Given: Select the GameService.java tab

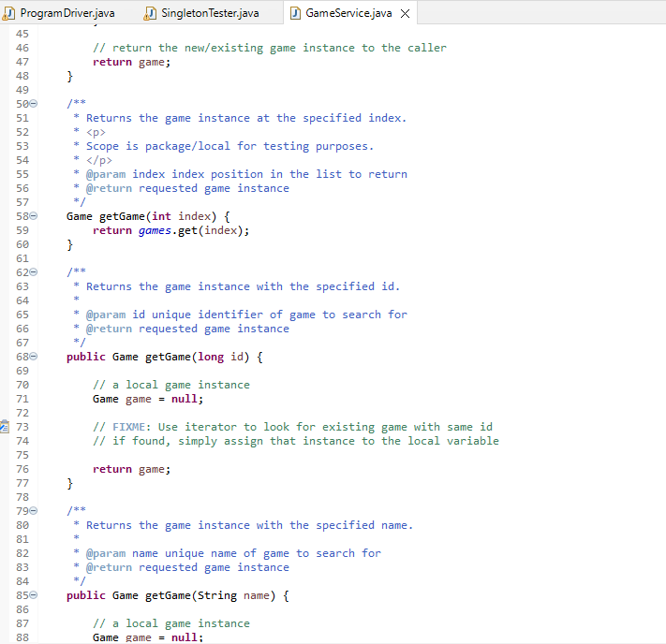Looking at the screenshot, I should (x=348, y=13).
